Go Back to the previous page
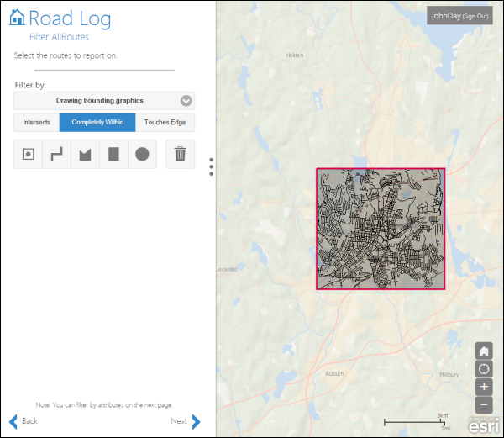504x438 pixels. (x=24, y=421)
